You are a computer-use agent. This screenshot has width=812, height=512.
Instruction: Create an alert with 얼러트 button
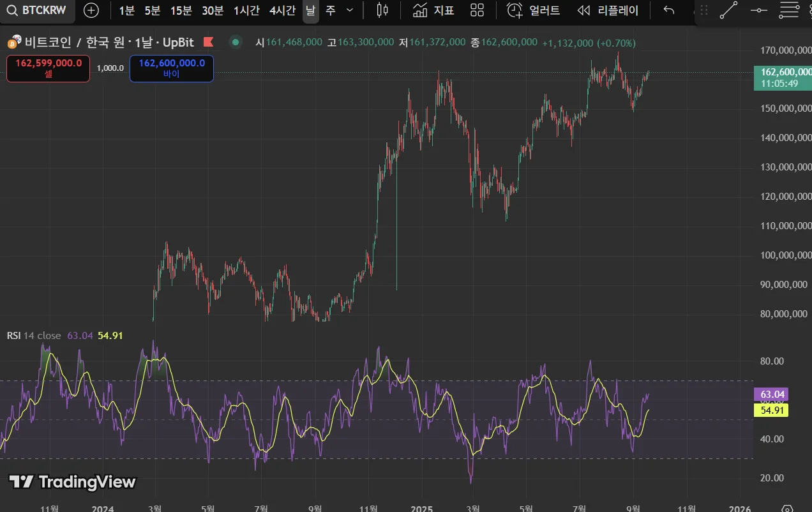coord(534,10)
